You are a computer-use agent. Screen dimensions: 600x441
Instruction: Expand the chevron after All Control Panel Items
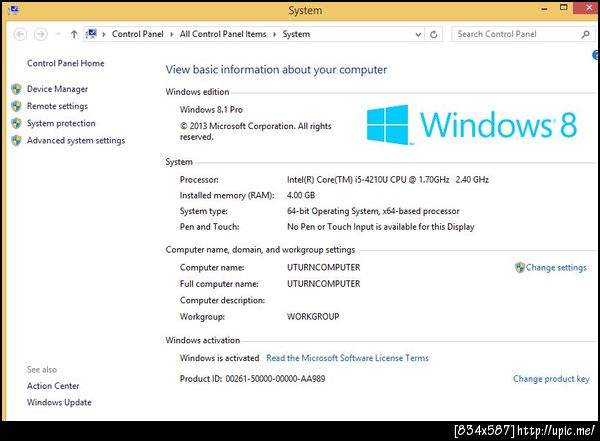click(274, 34)
